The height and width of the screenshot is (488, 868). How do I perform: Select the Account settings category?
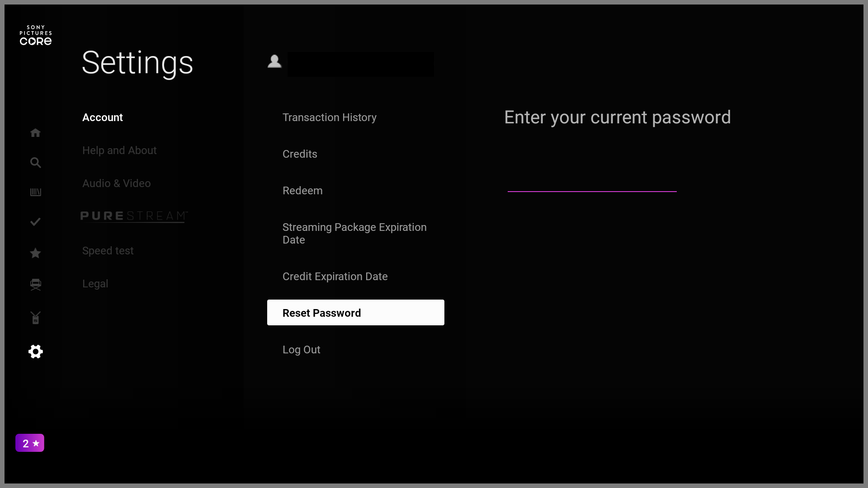point(103,117)
